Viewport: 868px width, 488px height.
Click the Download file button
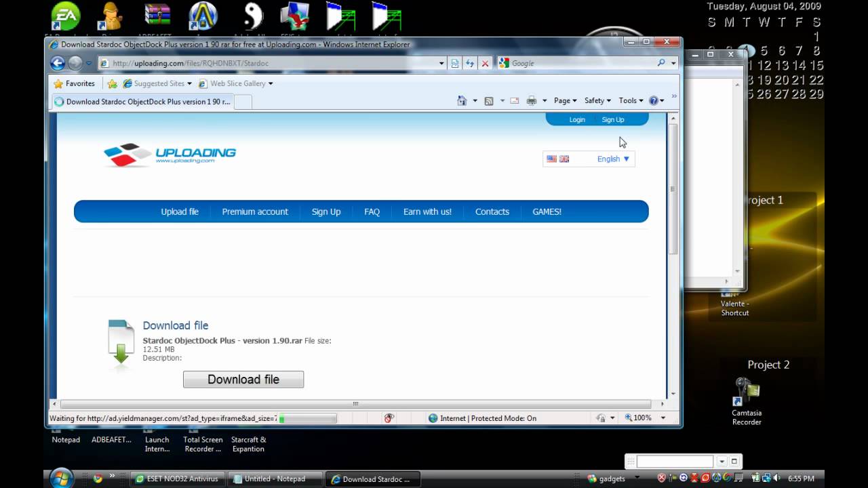pos(243,380)
